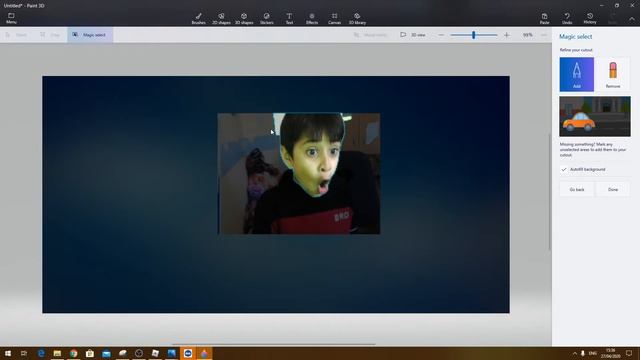Image resolution: width=640 pixels, height=360 pixels.
Task: Open the 3D shapes tool
Action: pyautogui.click(x=244, y=18)
